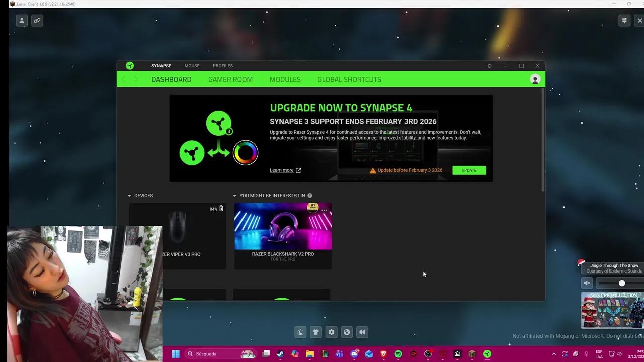Click the Búsqueda taskbar search field
Screen dimensions: 644x362
point(220,354)
